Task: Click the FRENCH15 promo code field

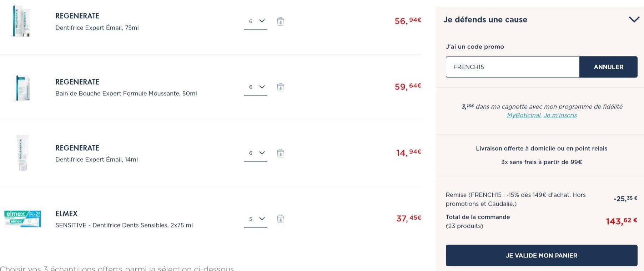Action: [x=512, y=67]
